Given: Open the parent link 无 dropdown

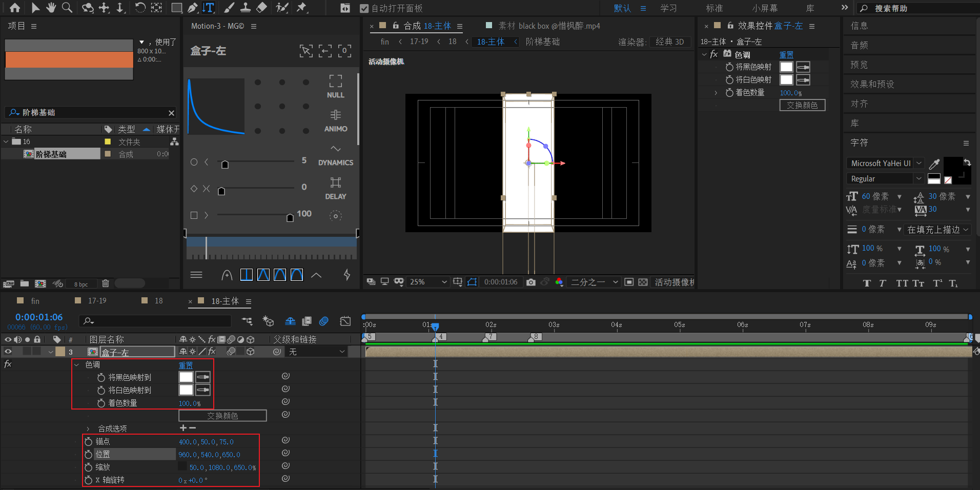Looking at the screenshot, I should click(x=317, y=352).
